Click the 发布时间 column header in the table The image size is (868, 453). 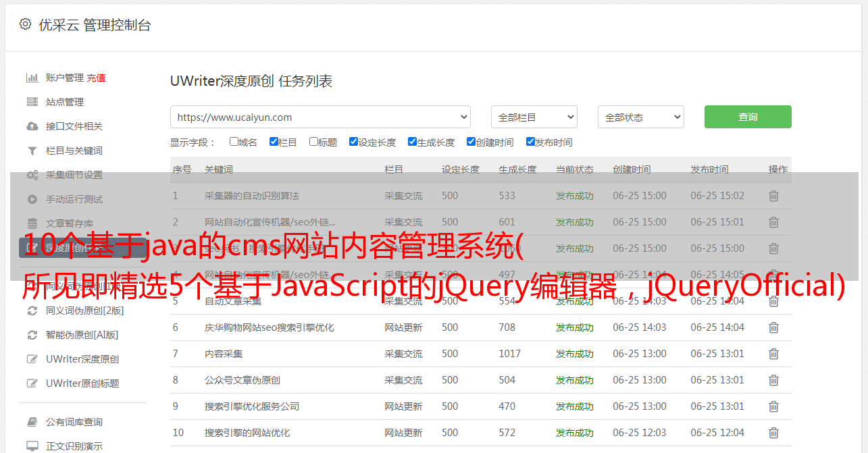[709, 169]
